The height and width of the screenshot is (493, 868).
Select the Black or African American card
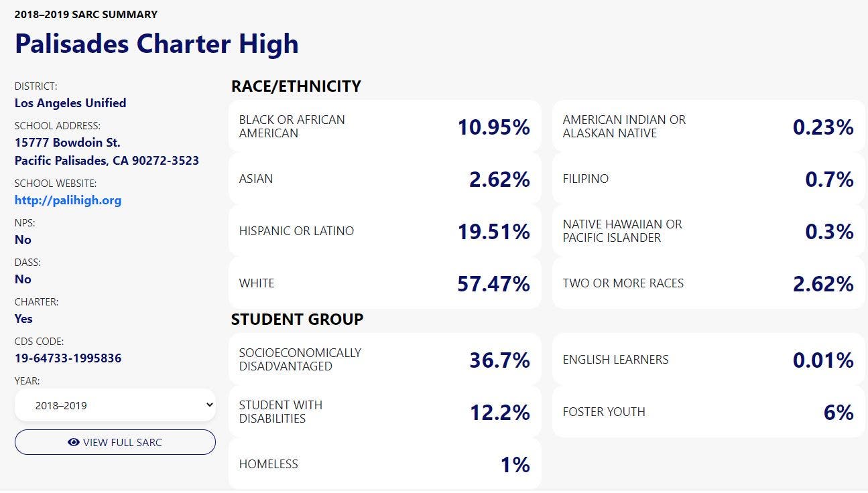coord(384,127)
